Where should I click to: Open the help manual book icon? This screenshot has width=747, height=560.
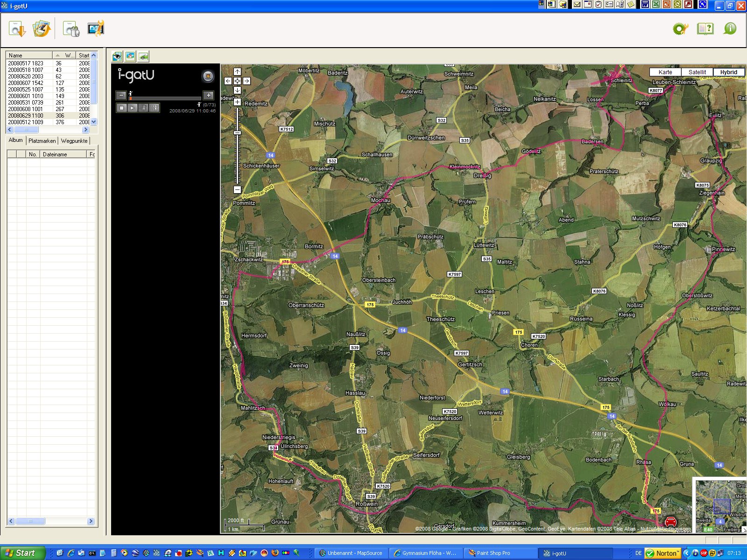[x=705, y=29]
